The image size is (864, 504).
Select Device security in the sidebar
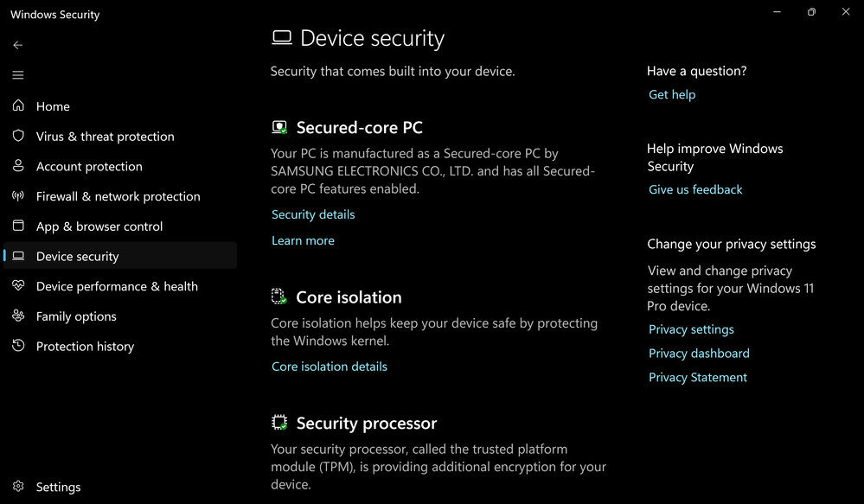(x=120, y=256)
